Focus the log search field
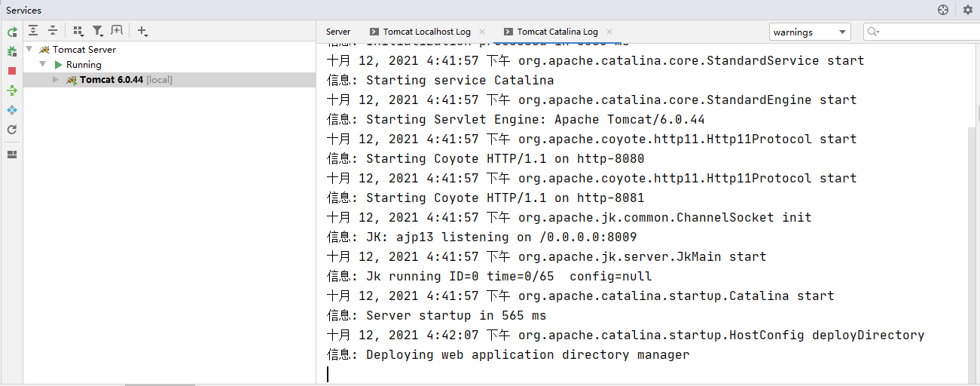 click(x=921, y=32)
